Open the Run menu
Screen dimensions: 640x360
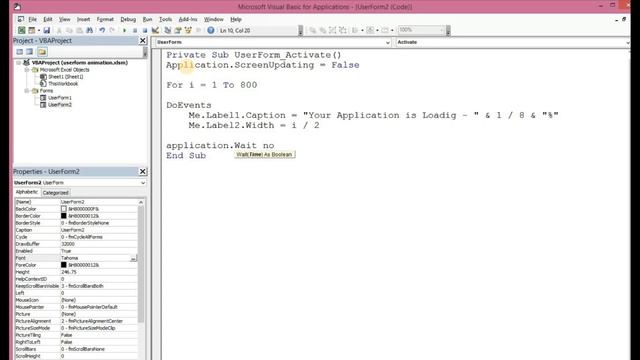tap(147, 19)
